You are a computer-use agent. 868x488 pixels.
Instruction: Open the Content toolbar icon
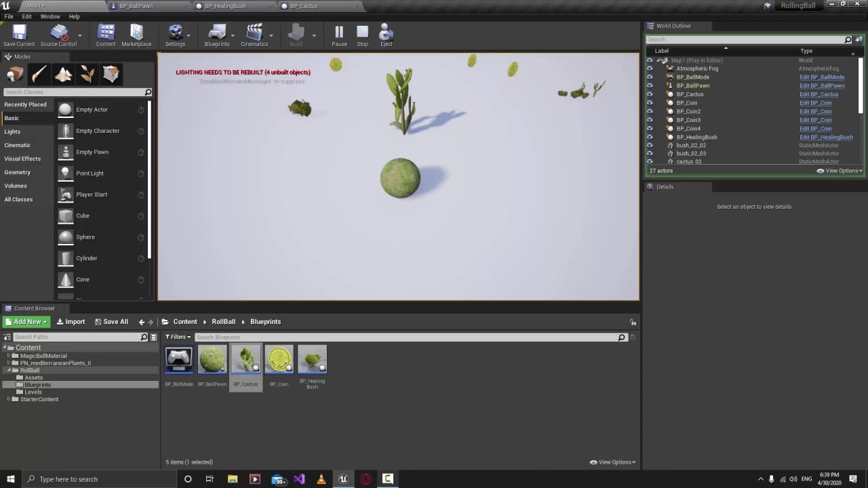[x=106, y=35]
